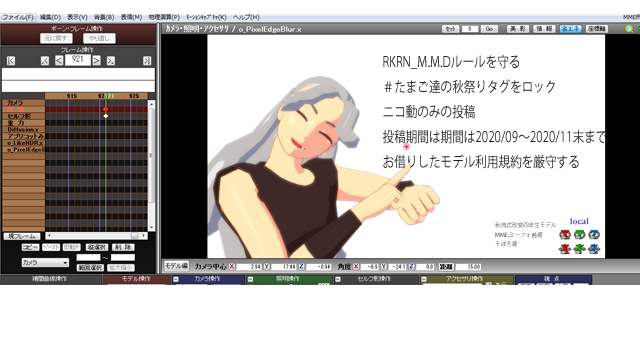
Task: Click the camera center X axis icon
Action: [x=232, y=267]
